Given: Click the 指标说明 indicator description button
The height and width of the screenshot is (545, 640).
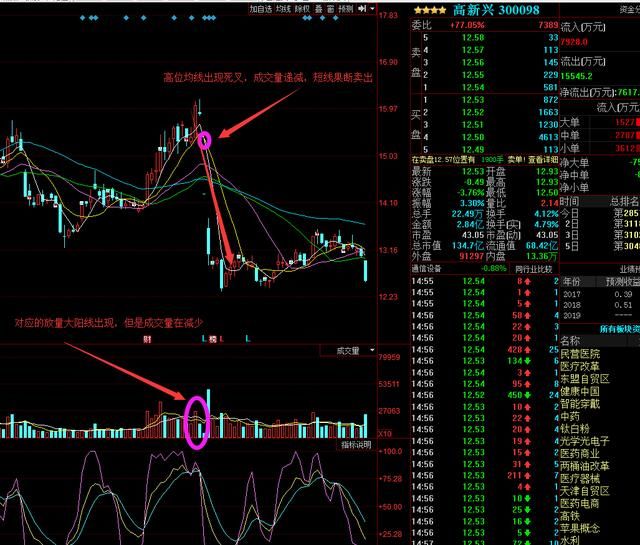Looking at the screenshot, I should [355, 444].
